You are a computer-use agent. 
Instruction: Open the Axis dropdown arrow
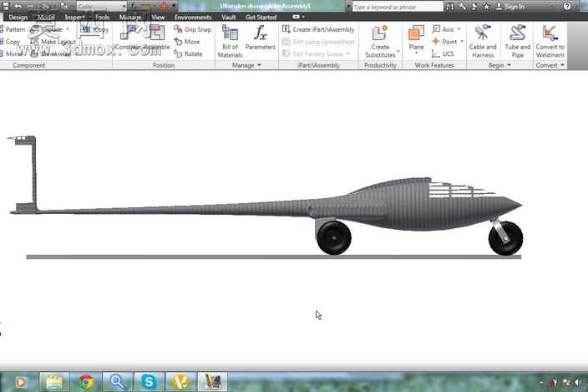point(459,29)
